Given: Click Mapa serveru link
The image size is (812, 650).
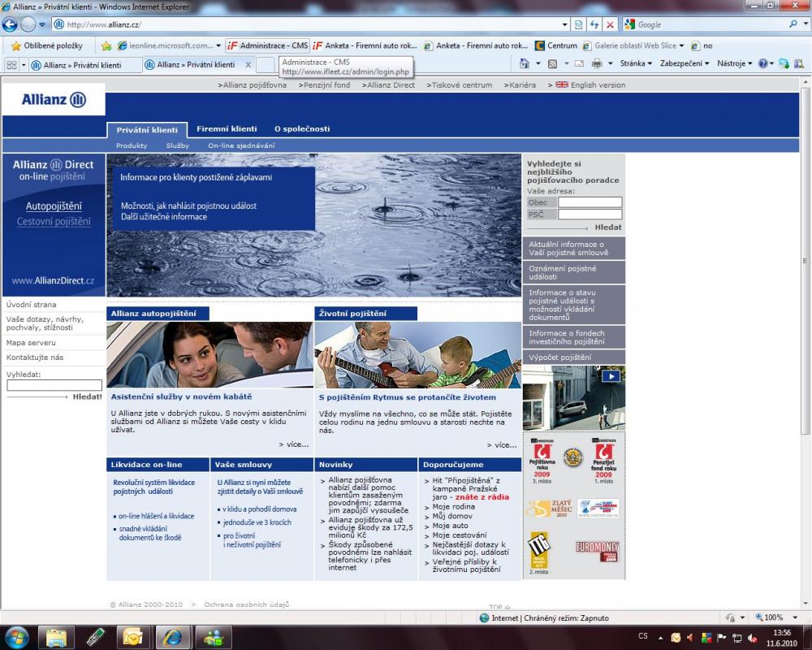Looking at the screenshot, I should click(x=31, y=343).
